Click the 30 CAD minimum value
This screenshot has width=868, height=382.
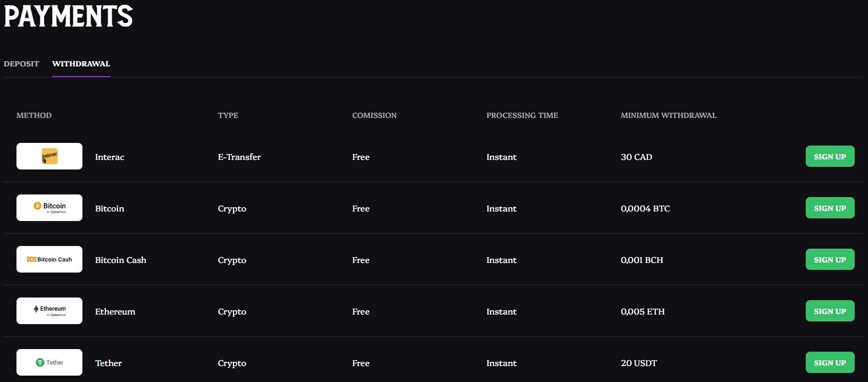636,157
